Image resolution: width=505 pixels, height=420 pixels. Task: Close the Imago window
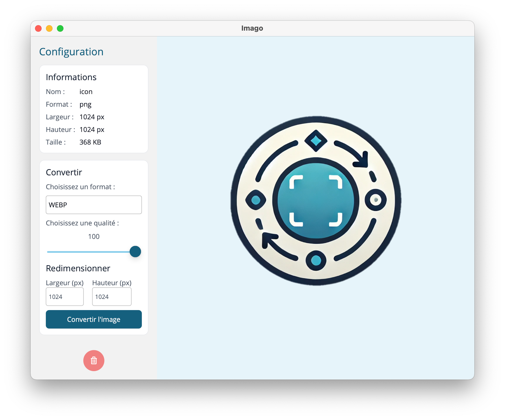39,28
